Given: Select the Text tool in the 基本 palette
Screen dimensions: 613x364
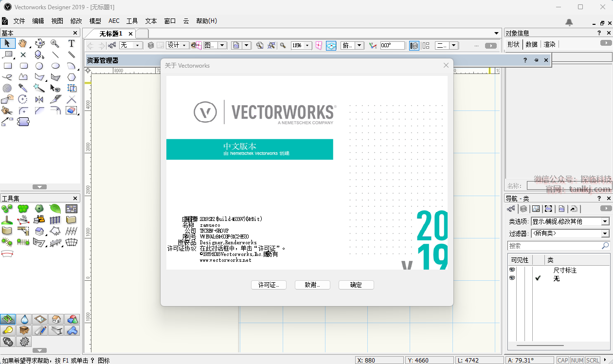Looking at the screenshot, I should click(x=72, y=43).
